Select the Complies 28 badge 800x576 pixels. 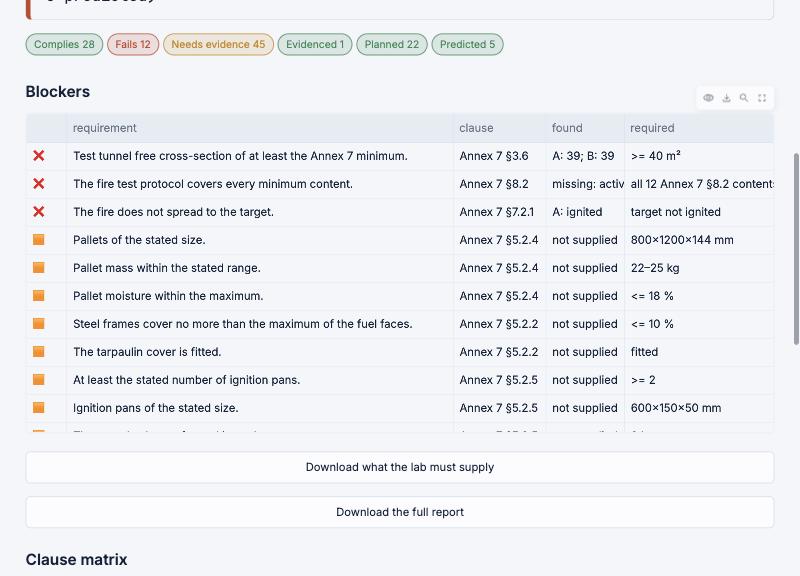(x=64, y=44)
